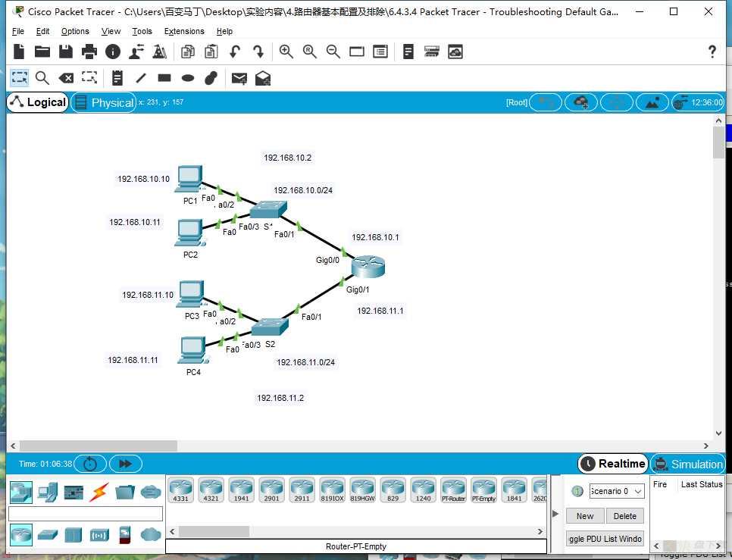Image resolution: width=732 pixels, height=560 pixels.
Task: Select the Delete tool
Action: tap(66, 78)
